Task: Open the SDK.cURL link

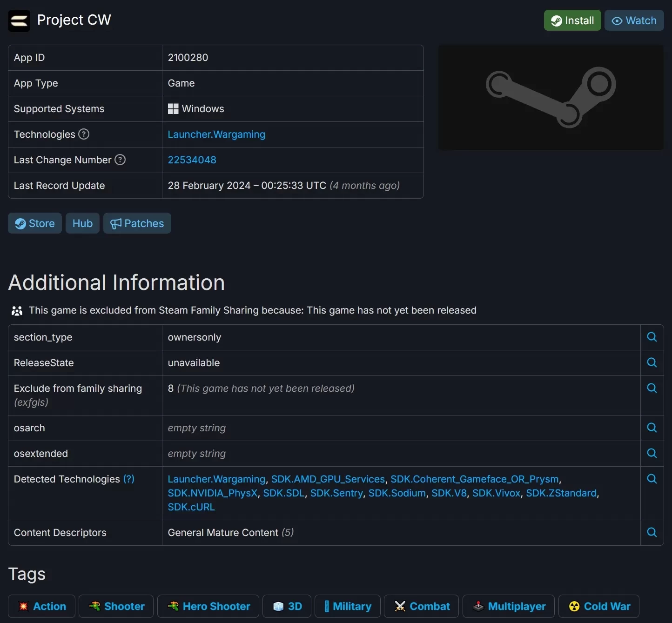Action: coord(191,507)
